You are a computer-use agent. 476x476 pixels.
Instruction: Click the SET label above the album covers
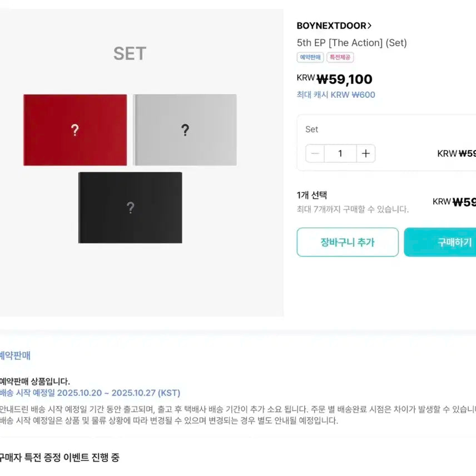pyautogui.click(x=130, y=53)
